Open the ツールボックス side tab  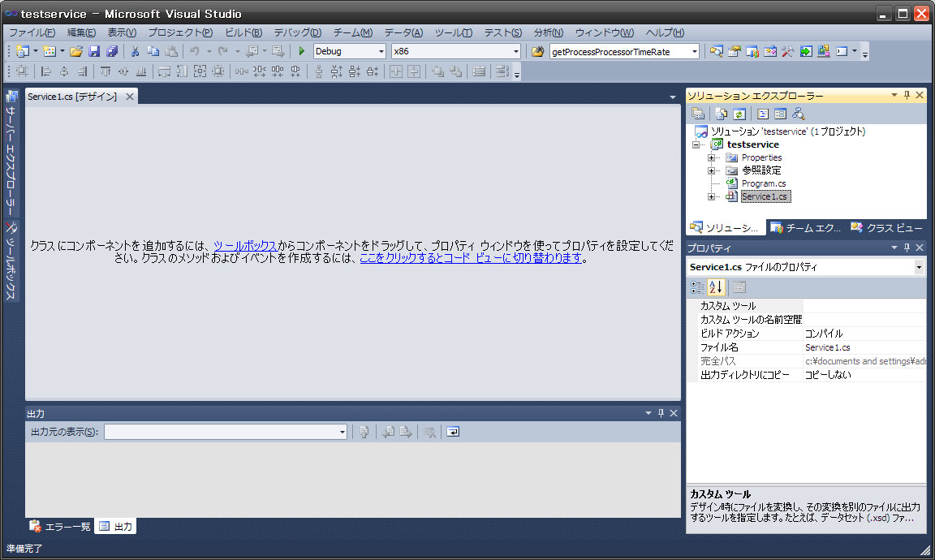tap(11, 261)
